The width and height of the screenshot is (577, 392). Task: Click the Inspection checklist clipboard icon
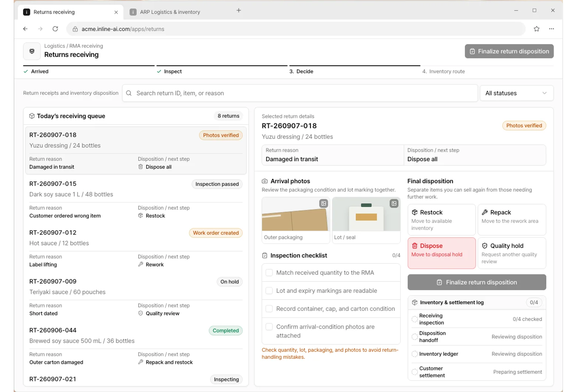click(x=265, y=256)
